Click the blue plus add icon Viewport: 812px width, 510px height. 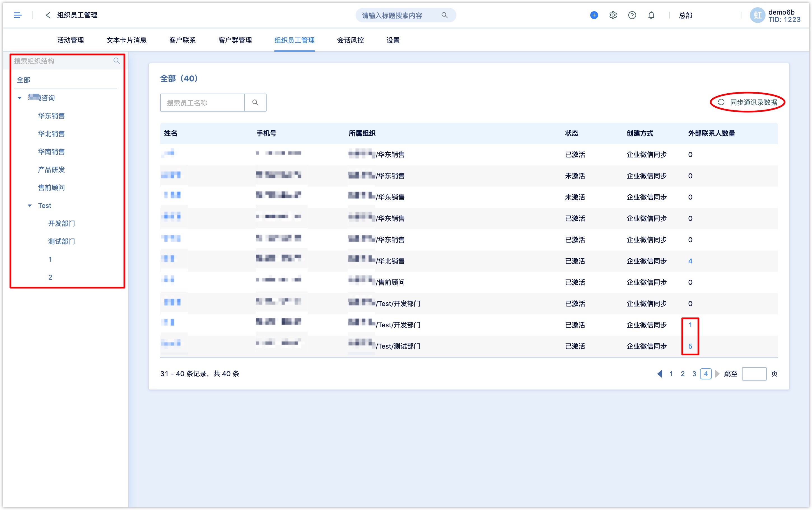[594, 15]
